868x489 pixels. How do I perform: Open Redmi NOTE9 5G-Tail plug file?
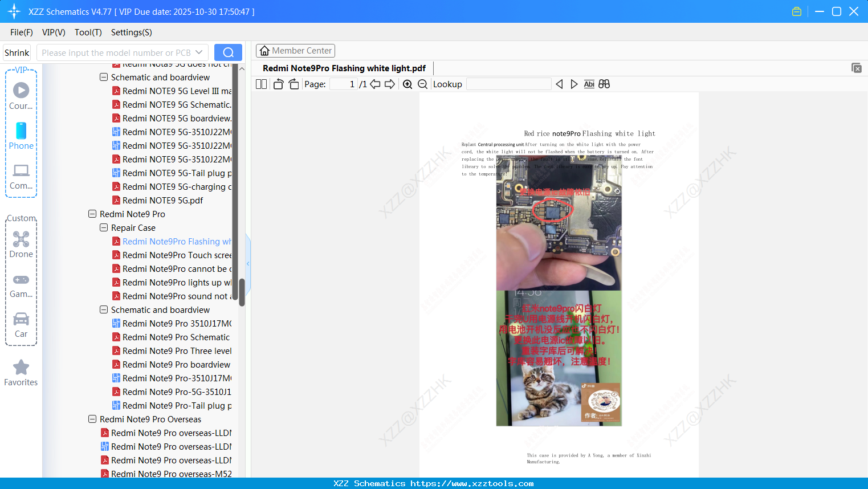172,173
